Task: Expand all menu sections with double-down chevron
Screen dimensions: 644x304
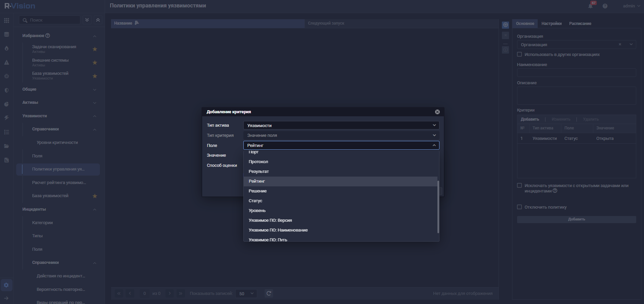Action: click(x=87, y=20)
